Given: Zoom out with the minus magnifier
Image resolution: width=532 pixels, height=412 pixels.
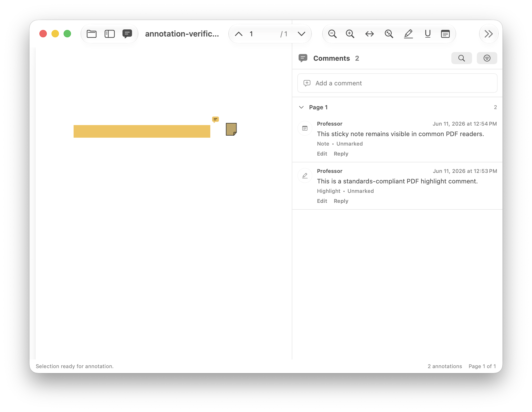Looking at the screenshot, I should [x=332, y=34].
